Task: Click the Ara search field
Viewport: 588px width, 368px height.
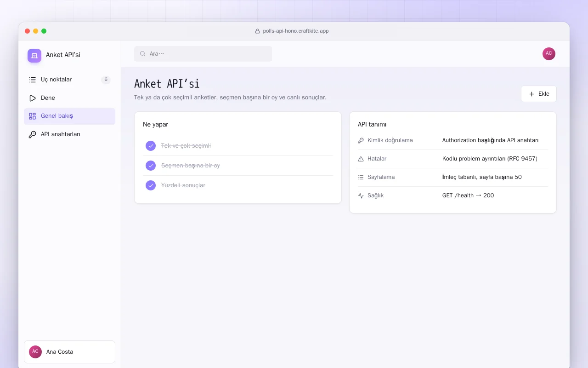Action: 203,54
